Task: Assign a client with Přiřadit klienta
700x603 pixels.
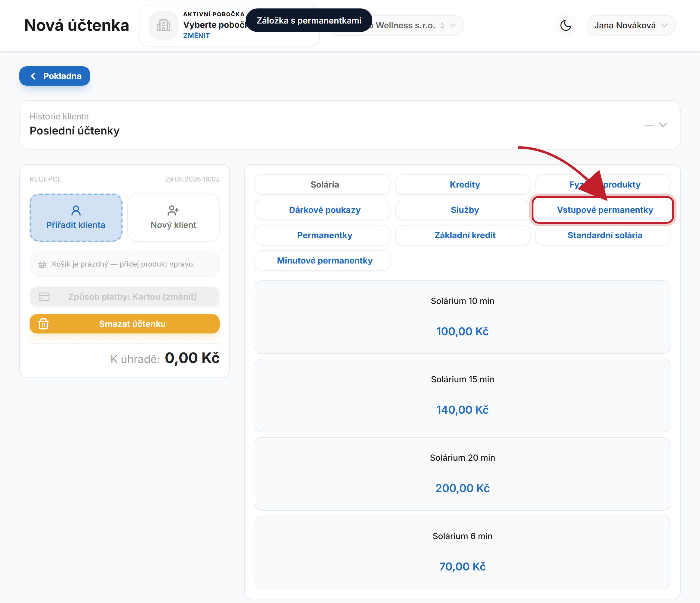Action: tap(76, 218)
